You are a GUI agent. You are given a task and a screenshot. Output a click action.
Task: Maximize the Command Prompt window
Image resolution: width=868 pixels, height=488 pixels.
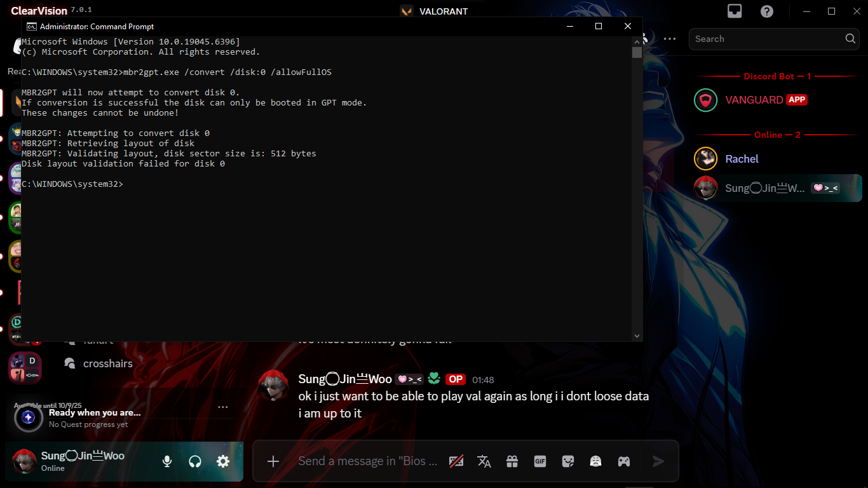click(x=599, y=26)
